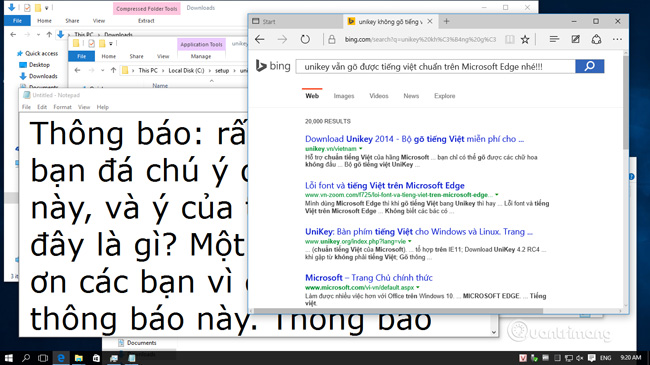Open the Windows Start menu
The width and height of the screenshot is (650, 365).
tap(8, 358)
